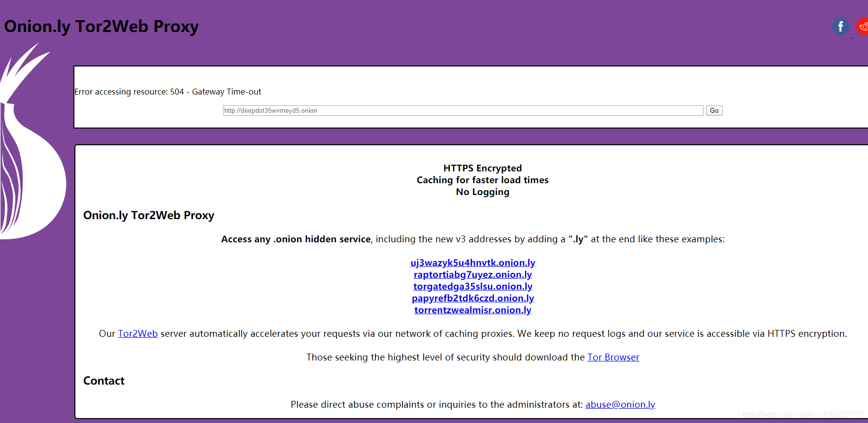Open uj3wazyk5u4hnvtk.onion.ly link
The image size is (868, 423).
pyautogui.click(x=473, y=262)
